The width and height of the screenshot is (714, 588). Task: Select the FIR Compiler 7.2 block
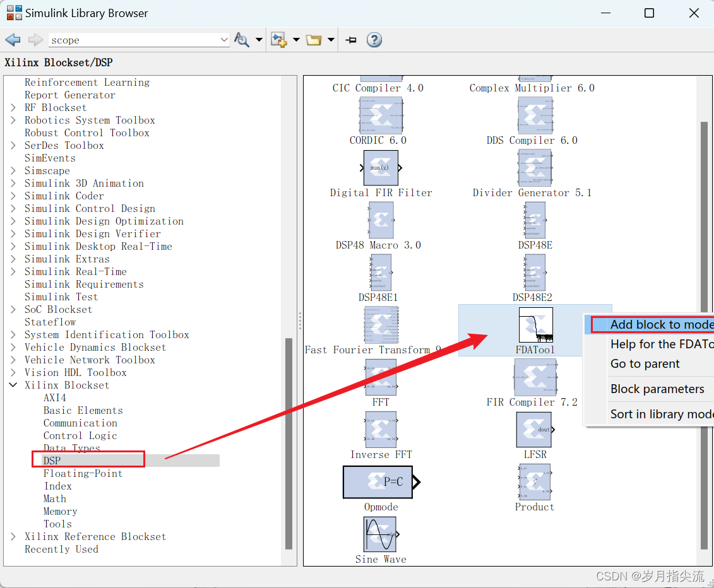tap(535, 377)
